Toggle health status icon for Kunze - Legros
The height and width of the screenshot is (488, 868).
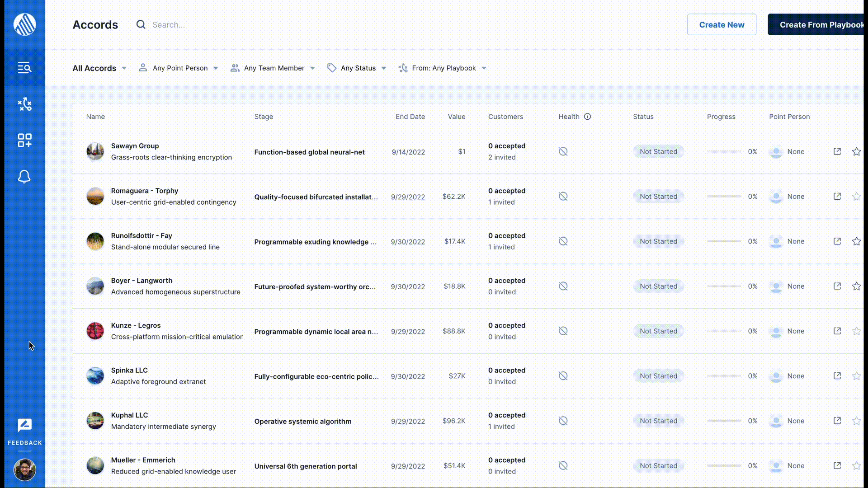point(563,331)
